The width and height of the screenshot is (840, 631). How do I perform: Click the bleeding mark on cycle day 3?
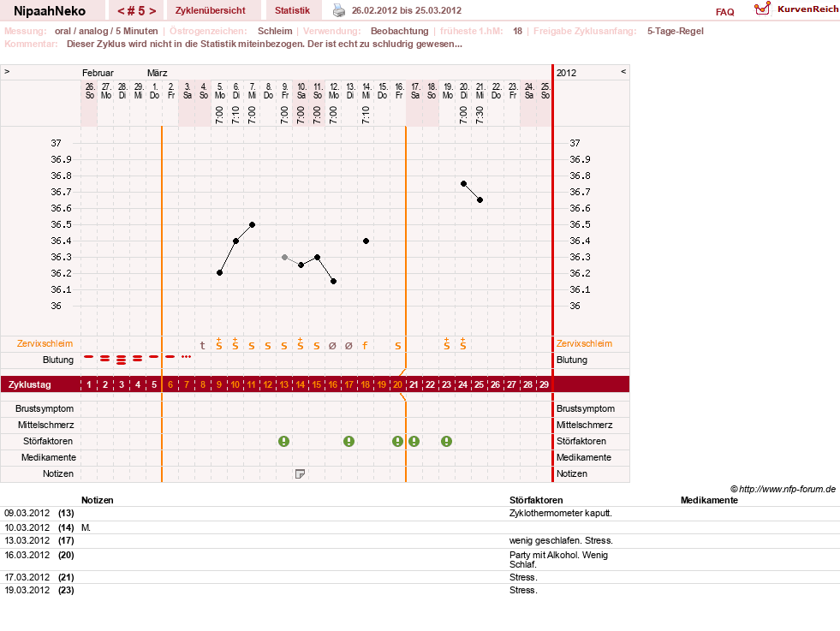[121, 360]
